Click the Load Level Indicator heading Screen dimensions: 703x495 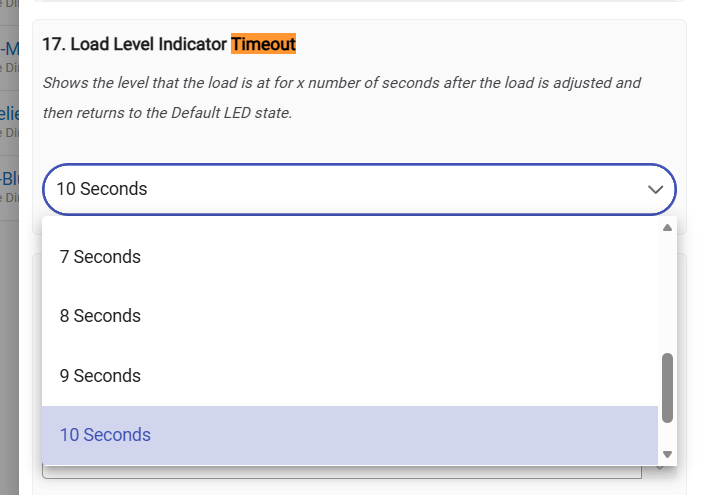pos(134,44)
